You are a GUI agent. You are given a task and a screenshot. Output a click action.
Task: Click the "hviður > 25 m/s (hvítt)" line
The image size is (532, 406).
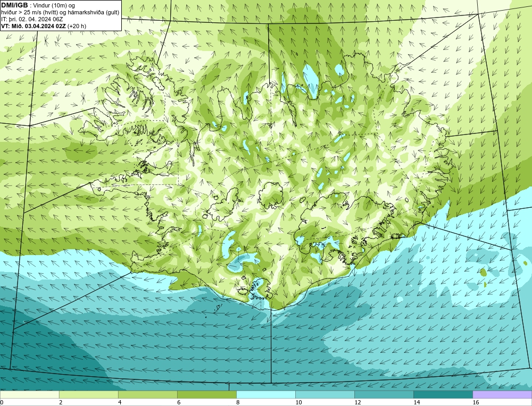pos(29,13)
